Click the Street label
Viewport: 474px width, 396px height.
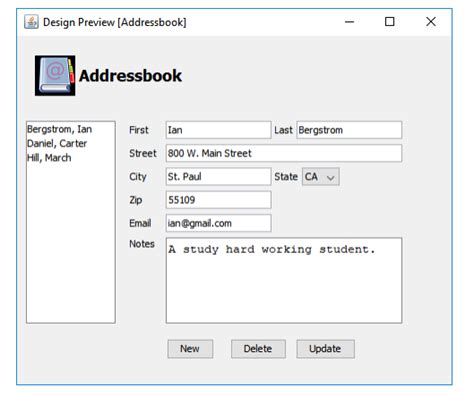click(143, 153)
